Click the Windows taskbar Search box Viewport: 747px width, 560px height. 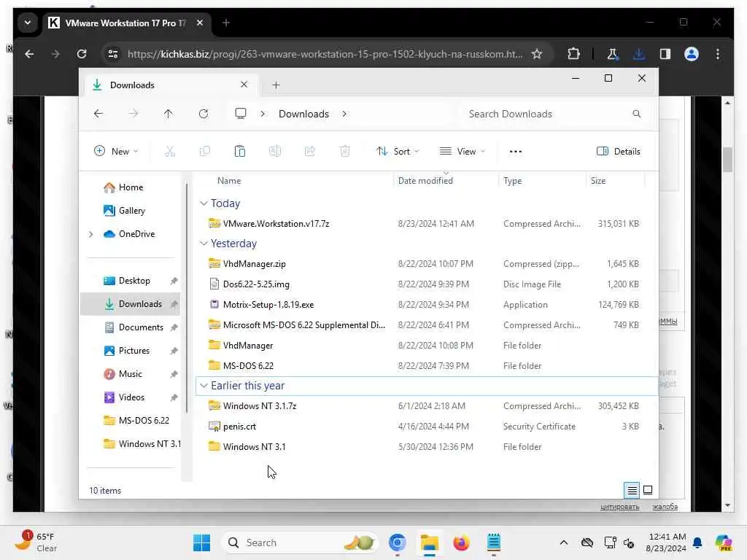(x=300, y=542)
